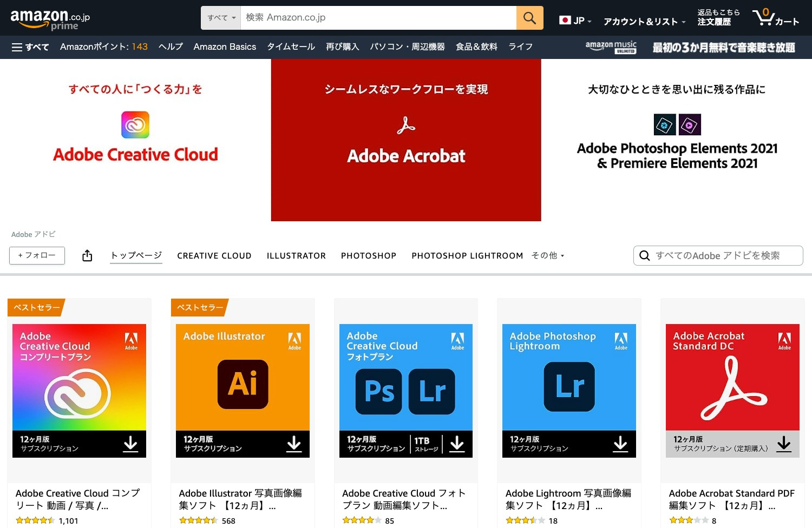Click ヘルプ in navigation bar
Viewport: 812px width, 528px height.
tap(171, 47)
